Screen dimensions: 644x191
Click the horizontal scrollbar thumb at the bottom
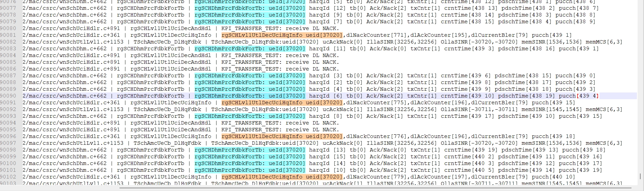click(x=371, y=188)
